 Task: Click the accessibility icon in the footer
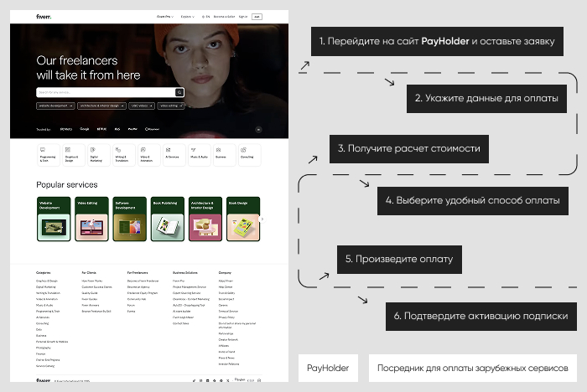pyautogui.click(x=259, y=380)
